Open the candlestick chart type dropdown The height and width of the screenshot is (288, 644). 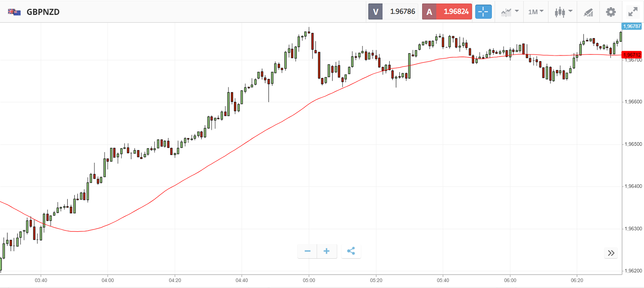pos(563,12)
